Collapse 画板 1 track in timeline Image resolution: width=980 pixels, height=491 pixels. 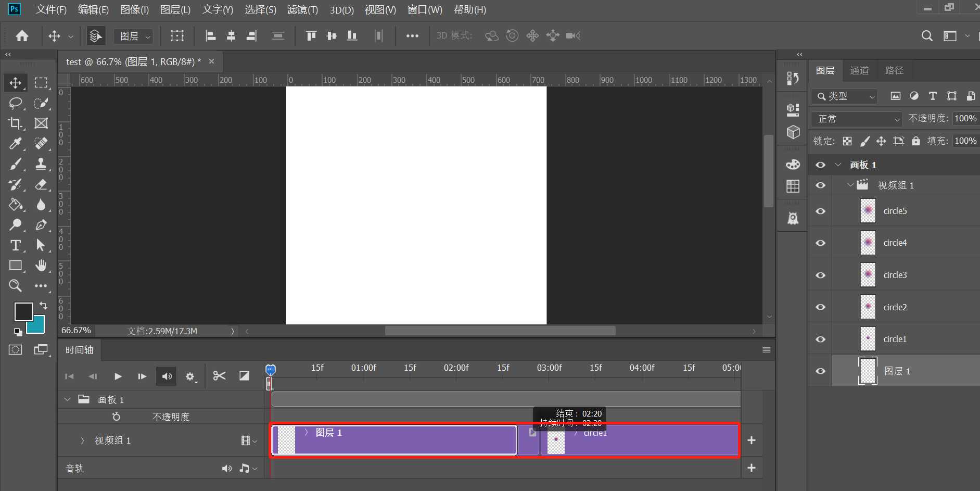click(67, 399)
